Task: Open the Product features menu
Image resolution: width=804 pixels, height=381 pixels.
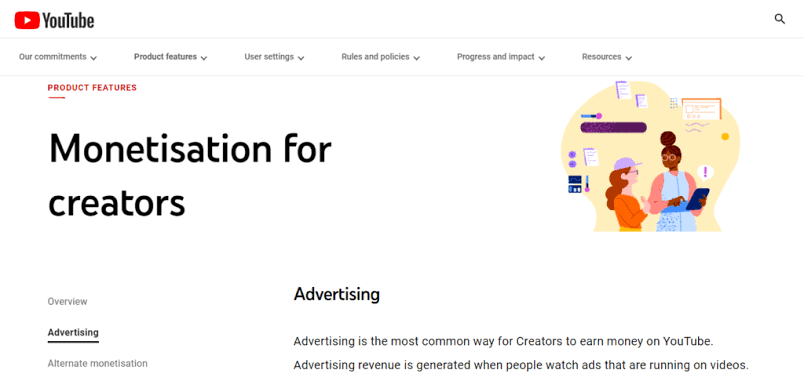Action: tap(171, 57)
